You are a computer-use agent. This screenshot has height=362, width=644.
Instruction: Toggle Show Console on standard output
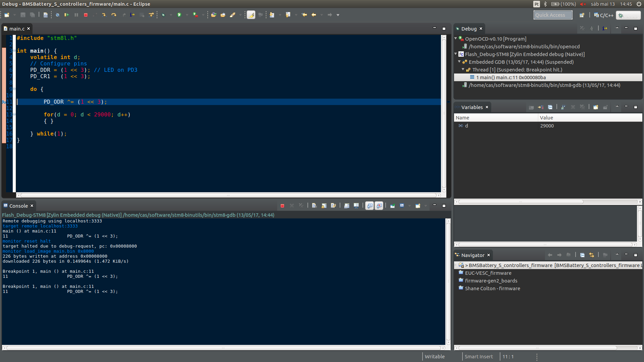point(369,206)
